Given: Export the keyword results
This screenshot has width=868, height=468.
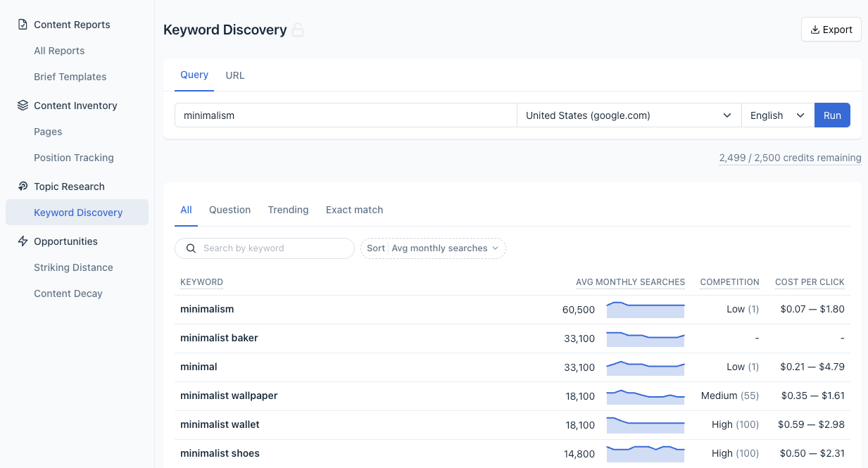Looking at the screenshot, I should 831,30.
